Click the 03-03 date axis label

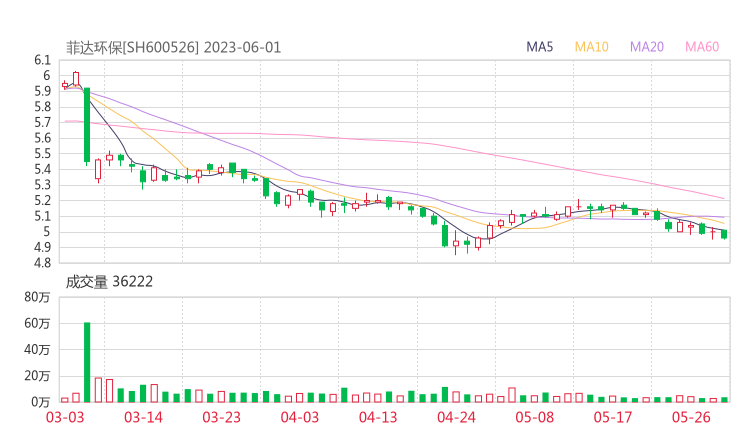[65, 417]
